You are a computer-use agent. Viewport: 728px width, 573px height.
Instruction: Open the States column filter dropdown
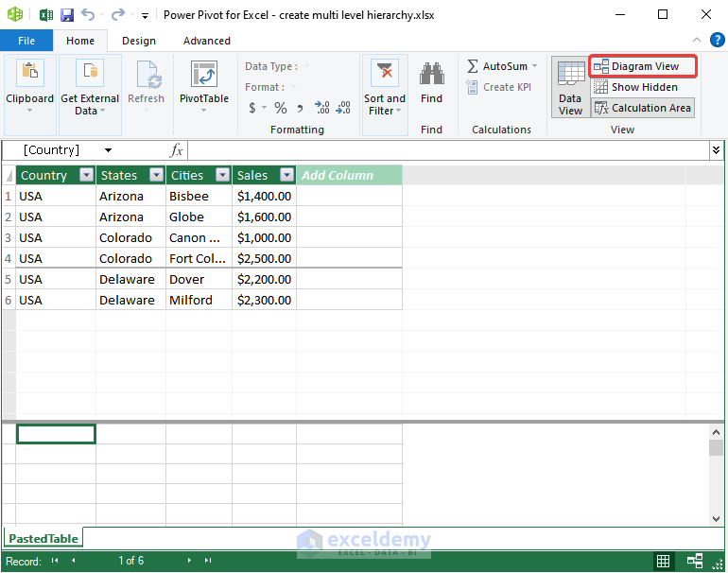pos(157,175)
